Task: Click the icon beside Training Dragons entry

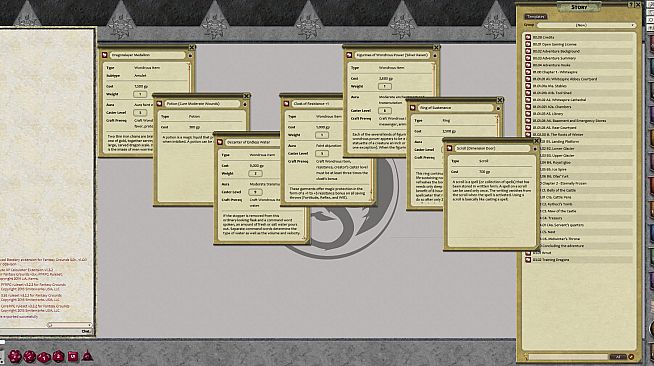Action: [x=528, y=260]
